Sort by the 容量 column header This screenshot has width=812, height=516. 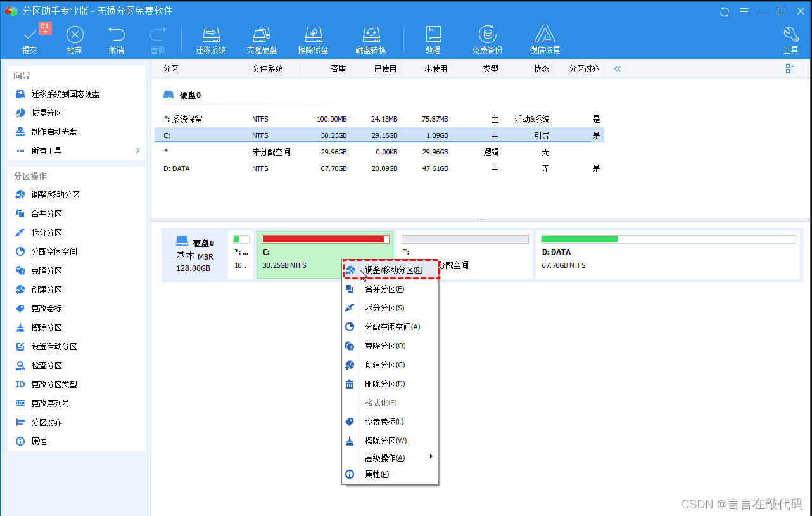(338, 68)
